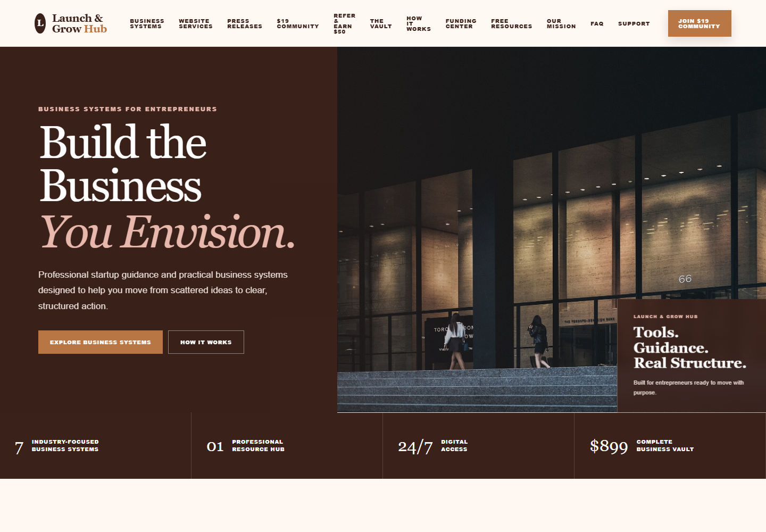Viewport: 766px width, 532px height.
Task: Click the Professional startup guidance paragraph
Action: coord(163,290)
